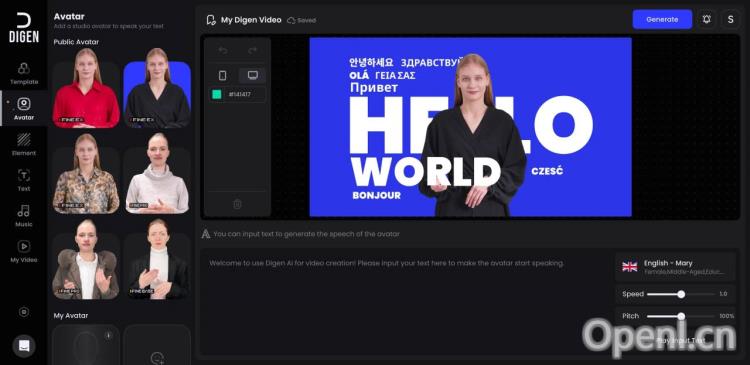This screenshot has width=750, height=365.
Task: Click the green background color swatch
Action: tap(217, 94)
